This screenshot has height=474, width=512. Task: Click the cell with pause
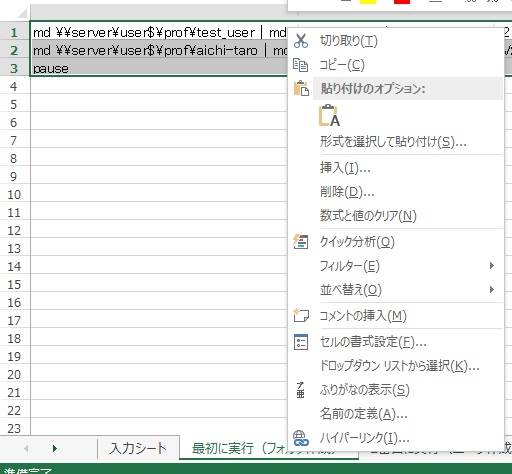click(159, 68)
